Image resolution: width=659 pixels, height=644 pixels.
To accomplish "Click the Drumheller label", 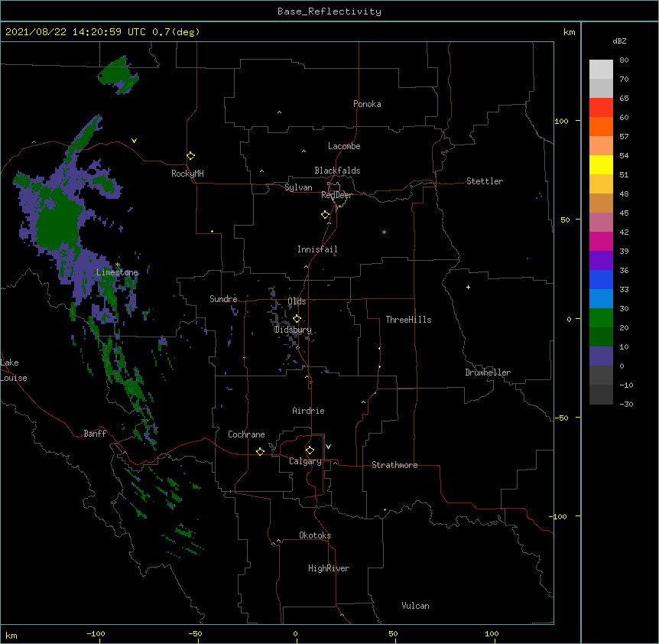I will coord(488,372).
